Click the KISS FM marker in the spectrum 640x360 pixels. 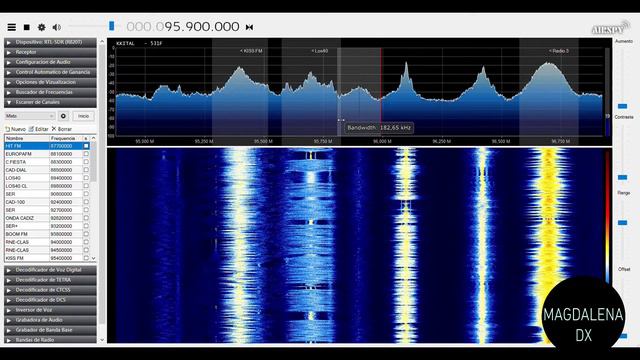click(x=251, y=51)
